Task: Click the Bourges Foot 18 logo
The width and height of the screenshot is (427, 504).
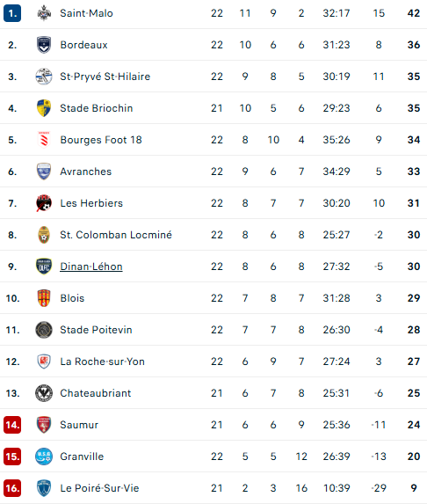Action: click(x=44, y=140)
